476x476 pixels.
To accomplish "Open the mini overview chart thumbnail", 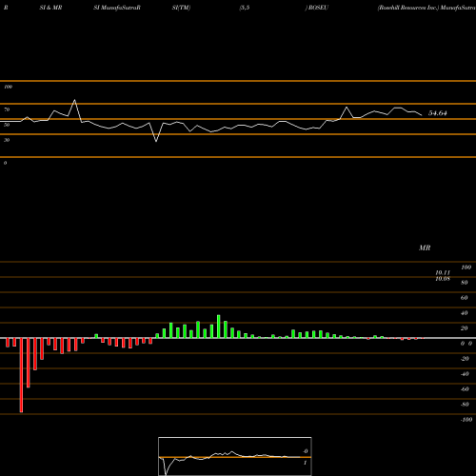I will (x=235, y=456).
